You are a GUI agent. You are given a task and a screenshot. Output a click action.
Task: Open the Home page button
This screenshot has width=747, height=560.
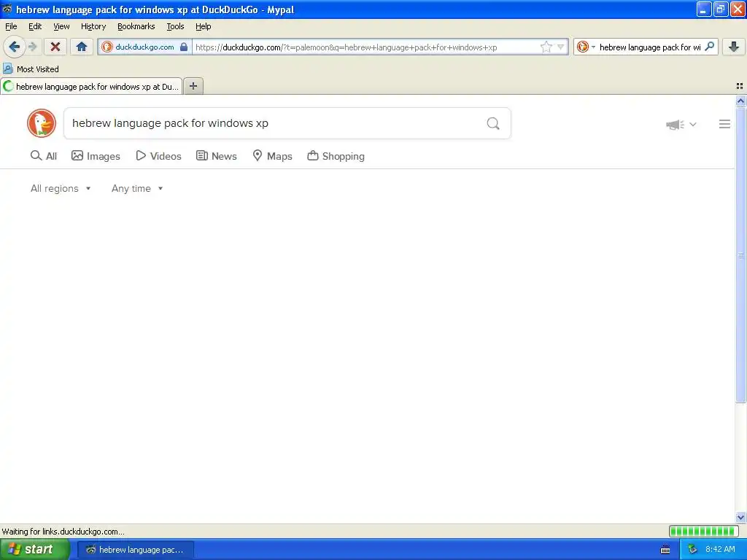[82, 47]
